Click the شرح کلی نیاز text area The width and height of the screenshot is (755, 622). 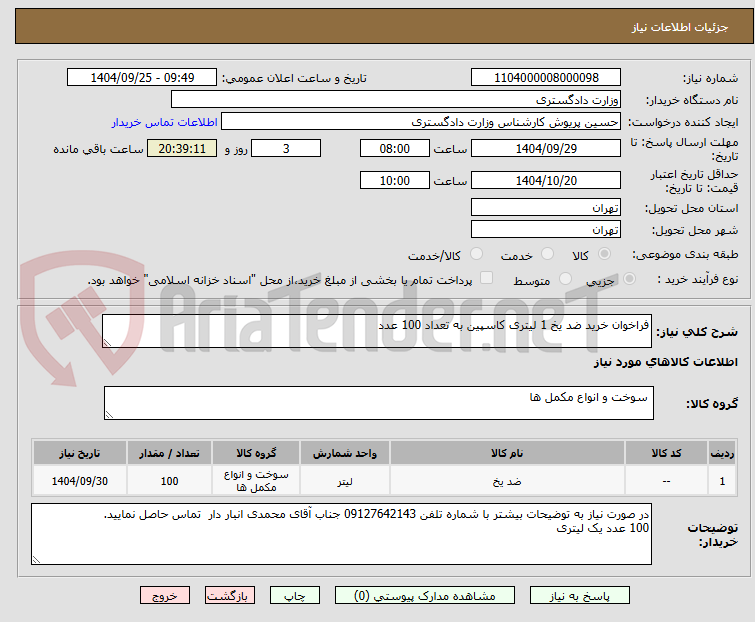coord(377,331)
